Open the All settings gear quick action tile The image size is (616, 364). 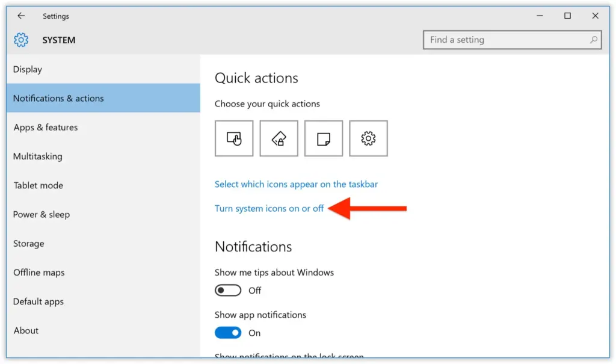click(x=368, y=138)
